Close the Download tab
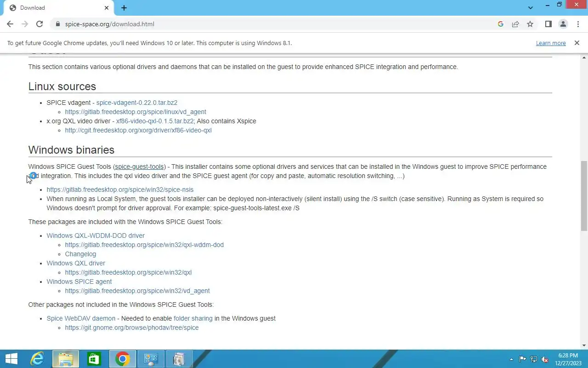Image resolution: width=588 pixels, height=368 pixels. coord(107,8)
